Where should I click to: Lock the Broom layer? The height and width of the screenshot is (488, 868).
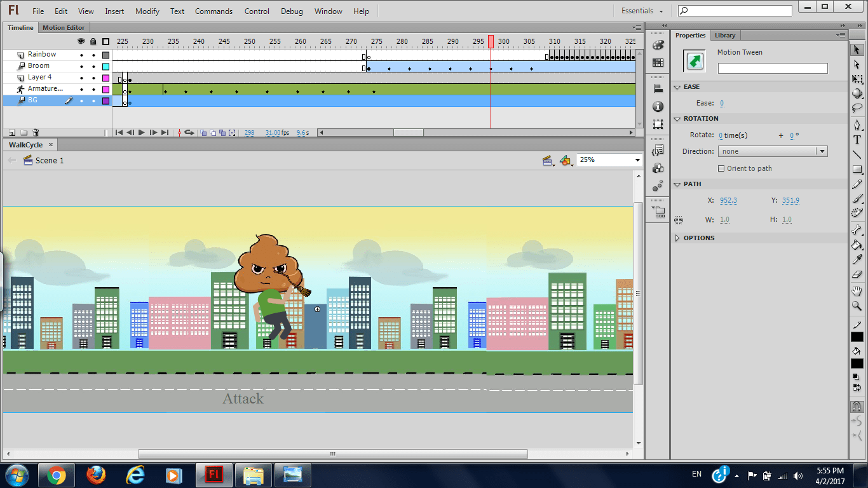[93, 67]
